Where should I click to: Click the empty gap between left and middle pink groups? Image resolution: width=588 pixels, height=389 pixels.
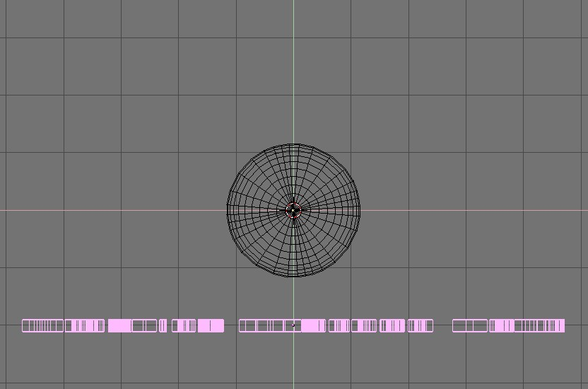(231, 325)
